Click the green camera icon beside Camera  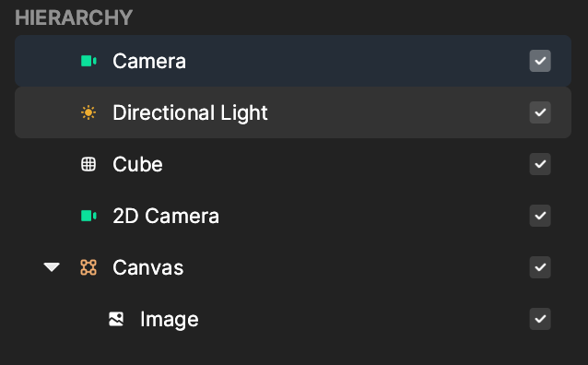(x=88, y=61)
